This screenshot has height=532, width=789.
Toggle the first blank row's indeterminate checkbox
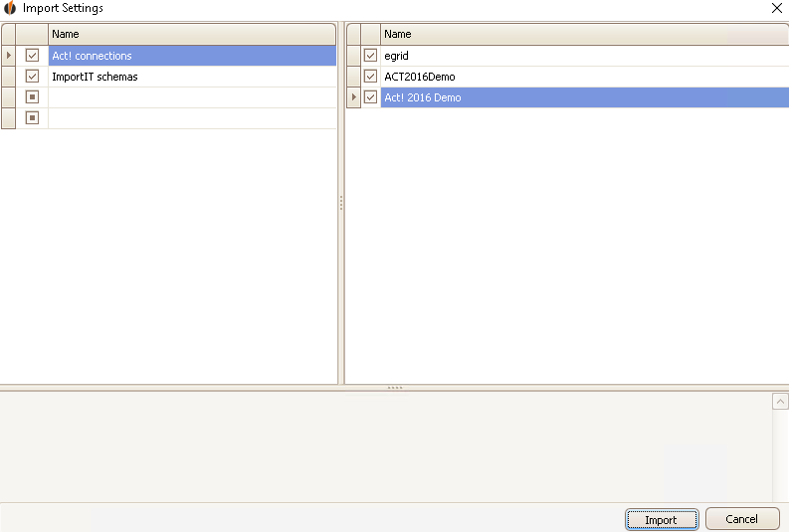pyautogui.click(x=32, y=97)
